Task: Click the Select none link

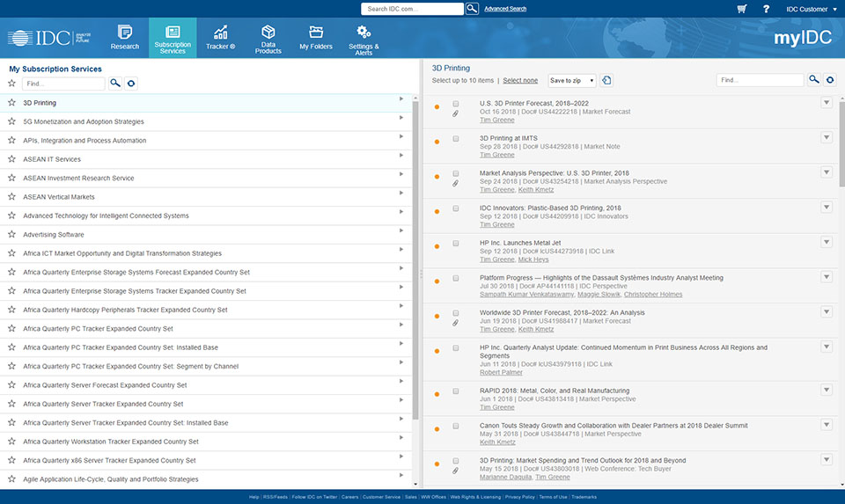Action: (x=520, y=80)
